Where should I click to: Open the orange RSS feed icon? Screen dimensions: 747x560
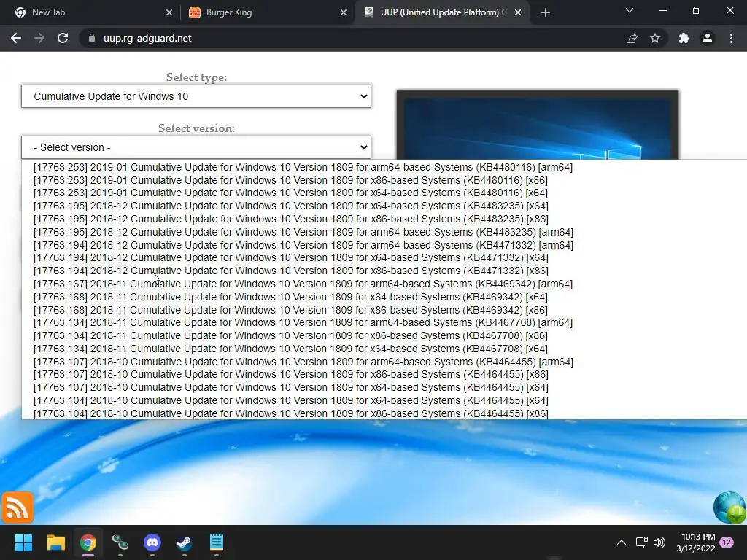point(18,507)
